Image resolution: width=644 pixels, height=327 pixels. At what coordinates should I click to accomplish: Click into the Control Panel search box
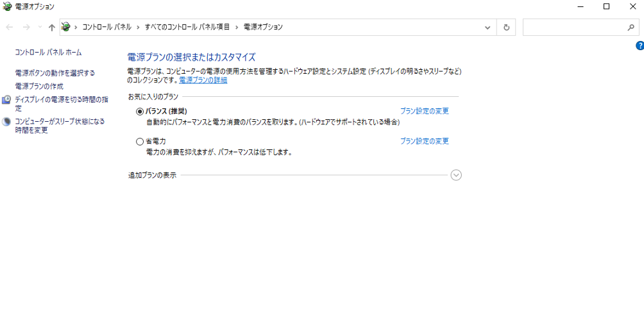pos(574,28)
